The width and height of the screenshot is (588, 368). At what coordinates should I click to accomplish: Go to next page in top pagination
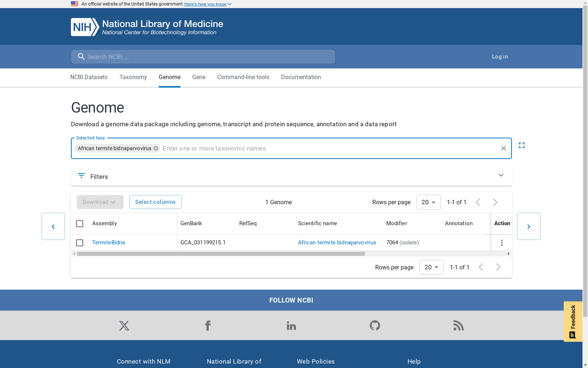[x=495, y=202]
